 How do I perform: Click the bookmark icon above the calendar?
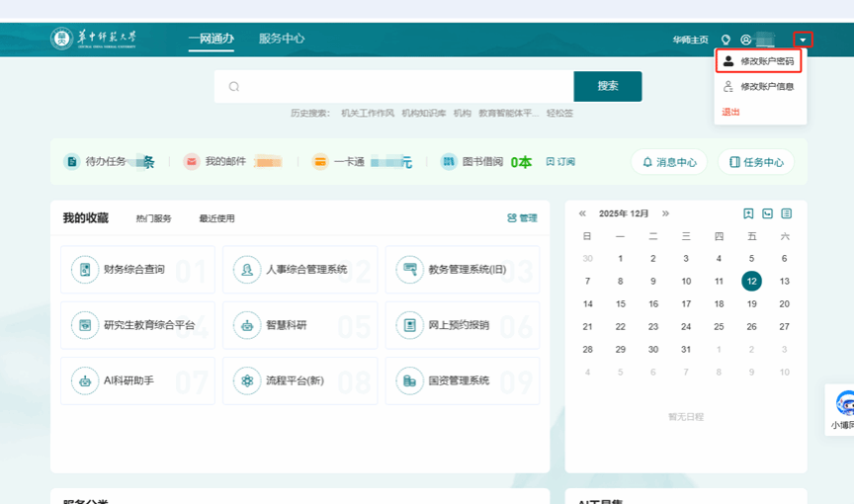click(x=749, y=213)
